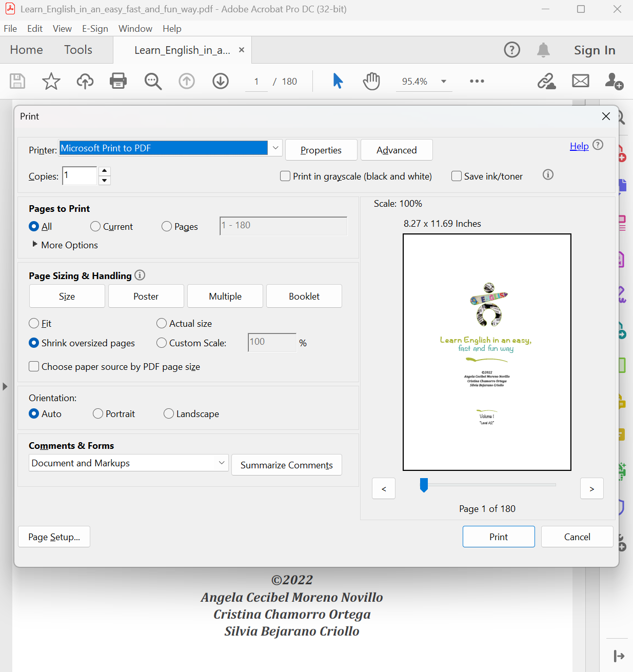633x672 pixels.
Task: Click the envelope email icon
Action: 581,81
